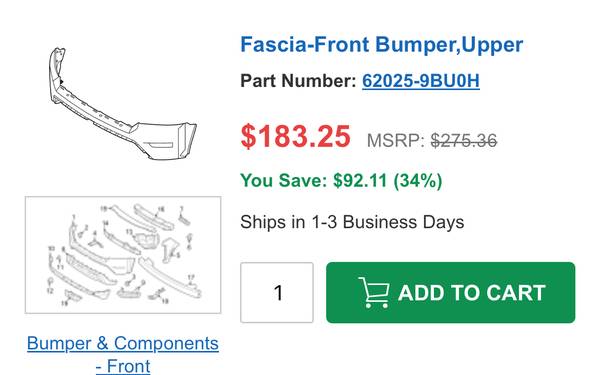Click the struck-through MSRP $275.36 amount
The image size is (600, 375).
[x=464, y=140]
